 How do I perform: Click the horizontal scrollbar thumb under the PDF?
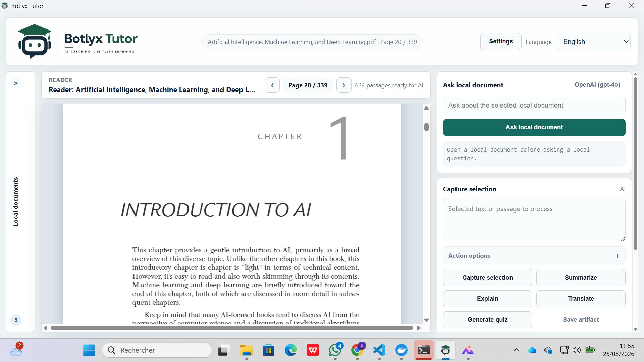[x=231, y=328]
